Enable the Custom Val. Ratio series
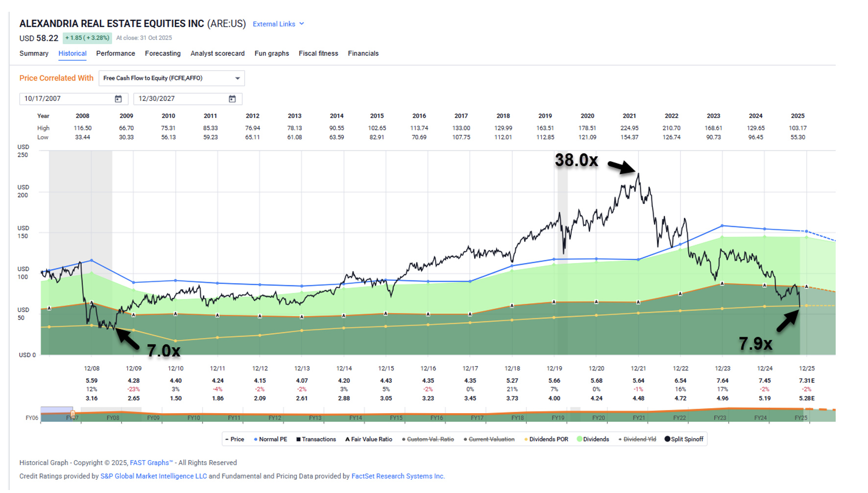868x493 pixels. tap(428, 440)
